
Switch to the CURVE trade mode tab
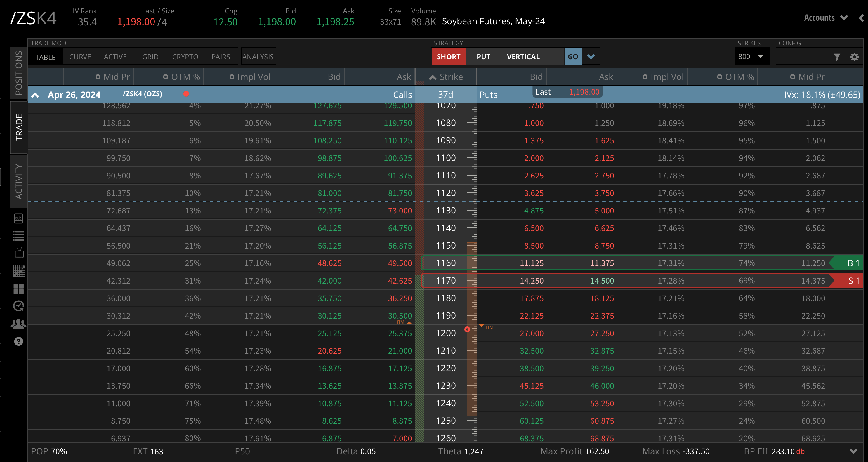80,57
